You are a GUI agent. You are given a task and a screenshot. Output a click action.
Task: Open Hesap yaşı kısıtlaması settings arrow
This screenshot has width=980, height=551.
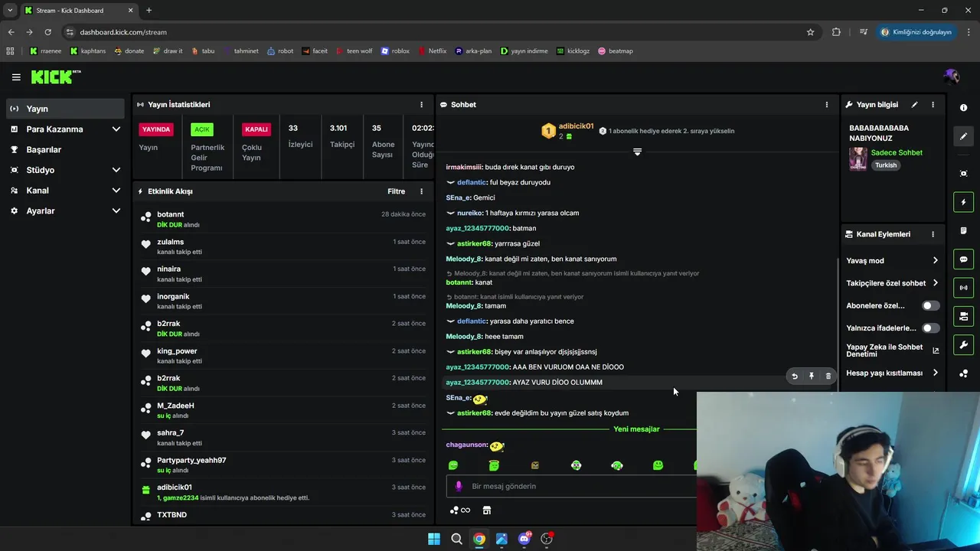point(935,373)
